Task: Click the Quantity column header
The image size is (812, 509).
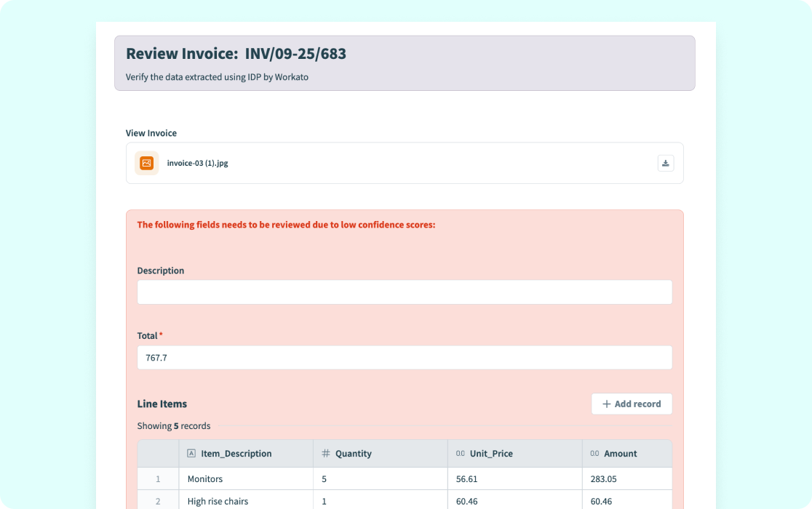Action: (353, 453)
